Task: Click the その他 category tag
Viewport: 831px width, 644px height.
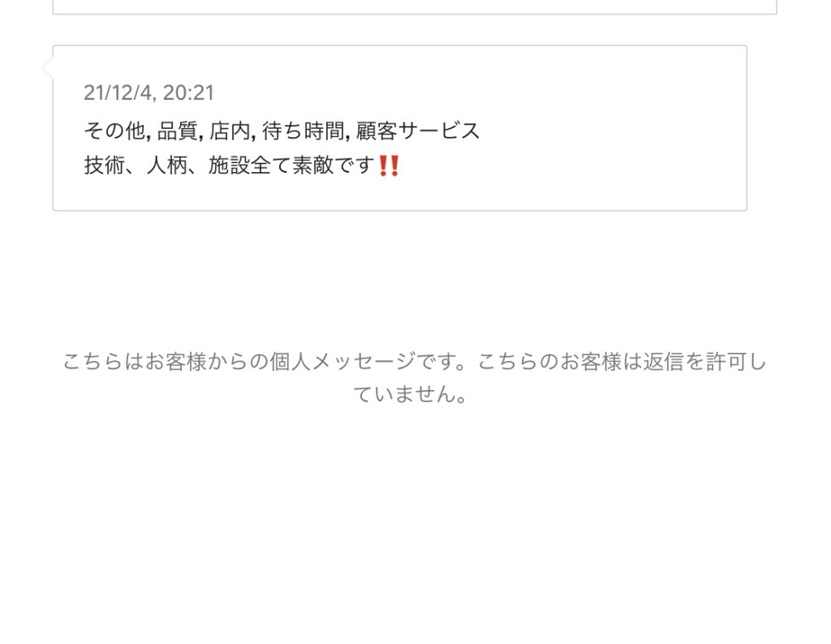Action: pos(114,131)
